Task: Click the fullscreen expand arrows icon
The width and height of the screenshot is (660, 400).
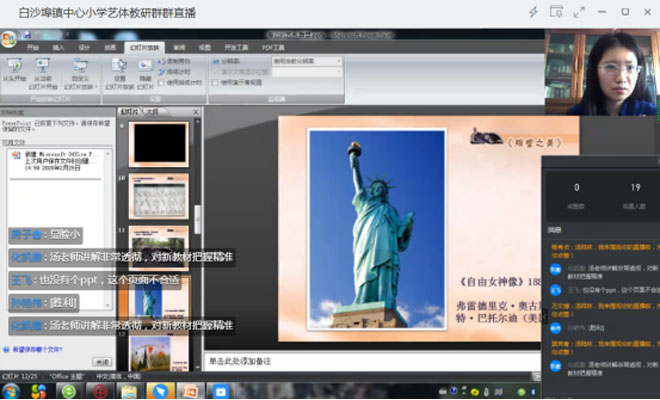Action: point(579,12)
